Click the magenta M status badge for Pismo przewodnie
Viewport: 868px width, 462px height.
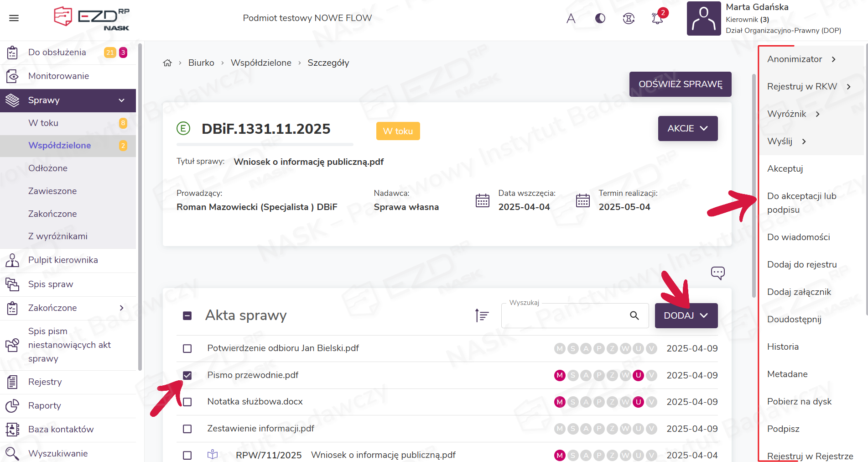click(560, 375)
